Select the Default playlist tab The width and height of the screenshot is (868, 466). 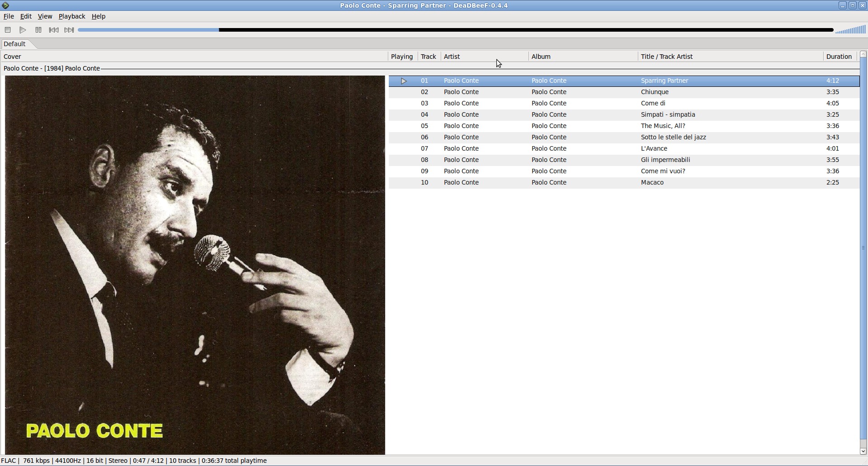pyautogui.click(x=15, y=44)
